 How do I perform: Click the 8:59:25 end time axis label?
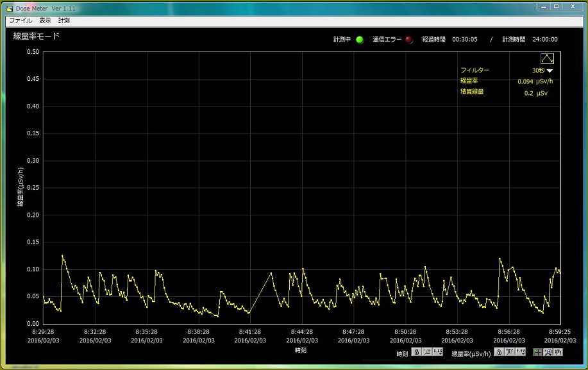[x=560, y=332]
